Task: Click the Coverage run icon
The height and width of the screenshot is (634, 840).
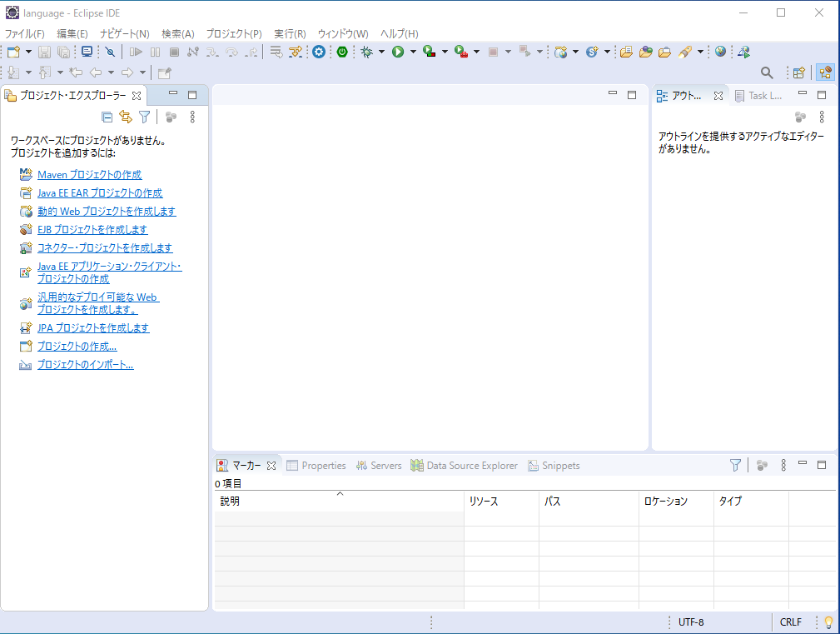Action: (x=429, y=52)
